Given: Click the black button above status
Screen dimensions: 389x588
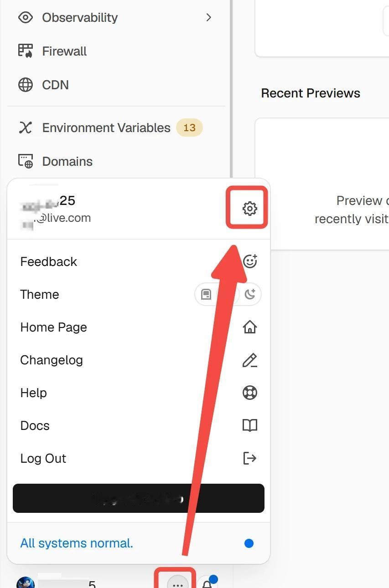Looking at the screenshot, I should pos(139,498).
